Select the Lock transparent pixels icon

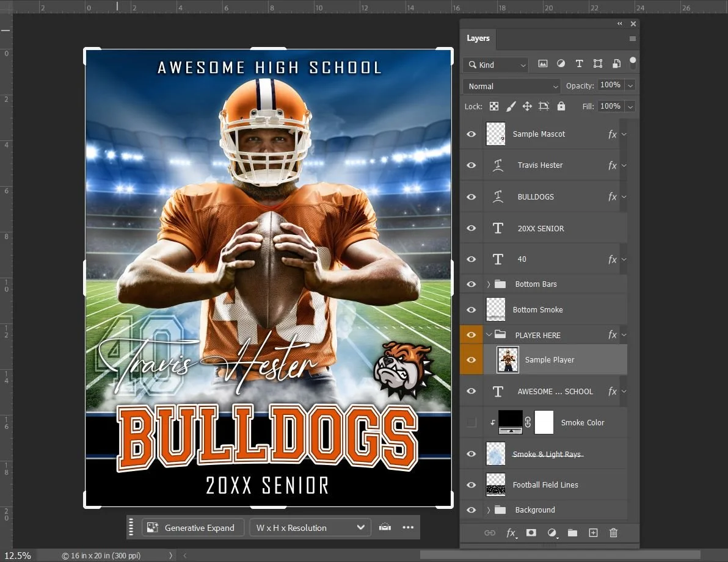coord(494,106)
